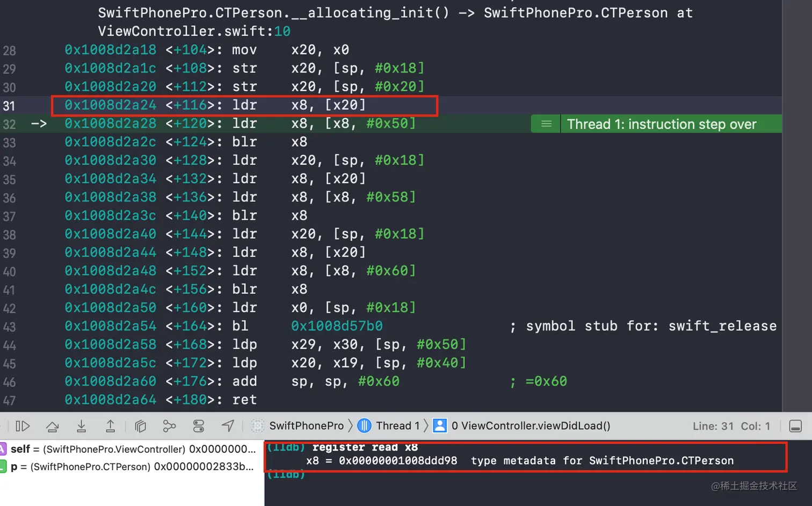The height and width of the screenshot is (506, 812).
Task: Click branch target 0x1008d57b0 on line 43
Action: coord(337,326)
